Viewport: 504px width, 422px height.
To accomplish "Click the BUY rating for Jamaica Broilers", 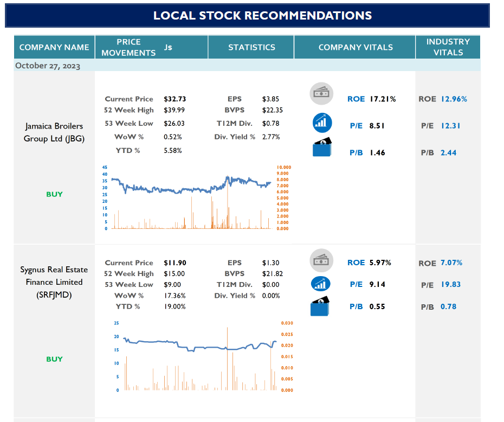I will [54, 194].
